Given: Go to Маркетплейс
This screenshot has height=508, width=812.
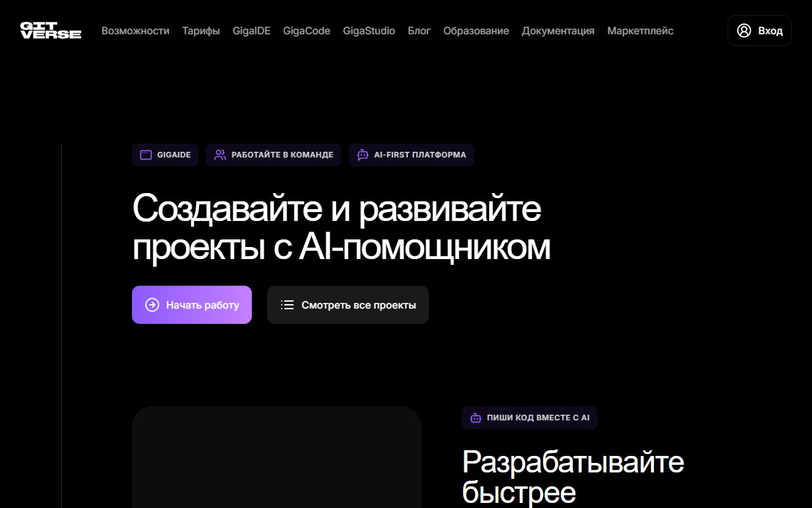Looking at the screenshot, I should pos(640,30).
